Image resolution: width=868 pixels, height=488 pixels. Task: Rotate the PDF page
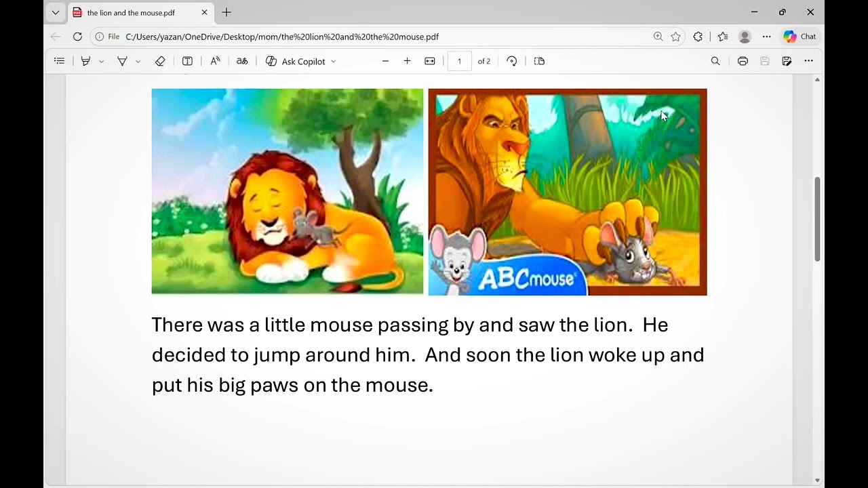(512, 61)
